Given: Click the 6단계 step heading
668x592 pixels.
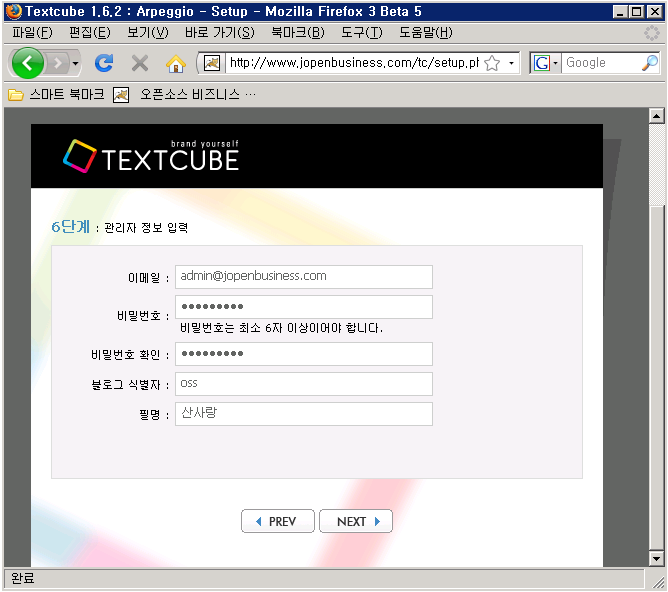Looking at the screenshot, I should [x=70, y=227].
